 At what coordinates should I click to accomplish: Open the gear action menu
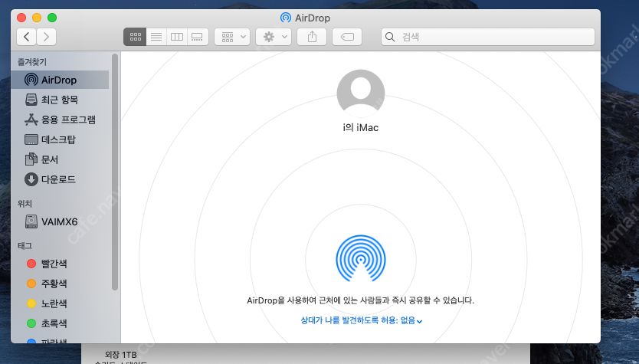click(274, 37)
